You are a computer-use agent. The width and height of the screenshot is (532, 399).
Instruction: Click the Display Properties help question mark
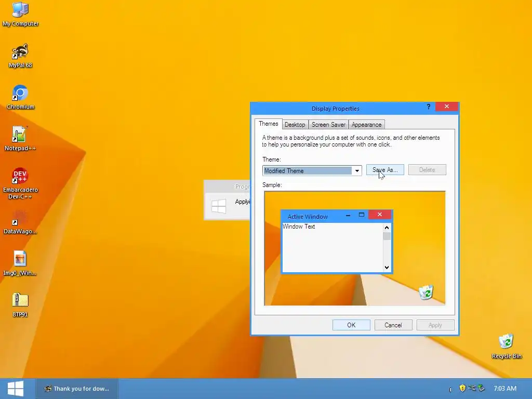(429, 107)
